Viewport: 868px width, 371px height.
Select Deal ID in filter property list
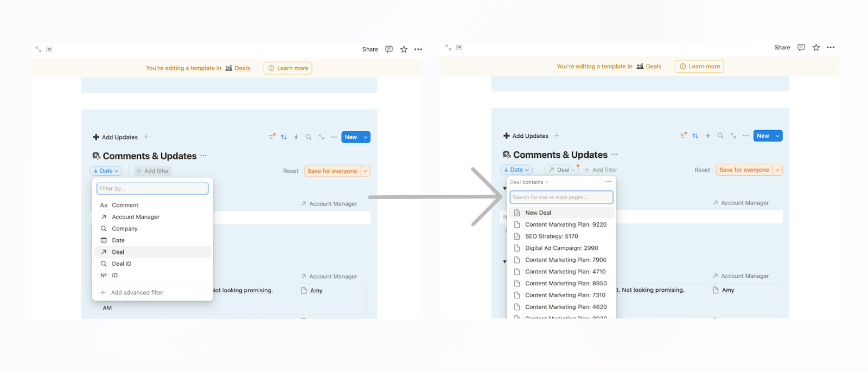(152, 264)
